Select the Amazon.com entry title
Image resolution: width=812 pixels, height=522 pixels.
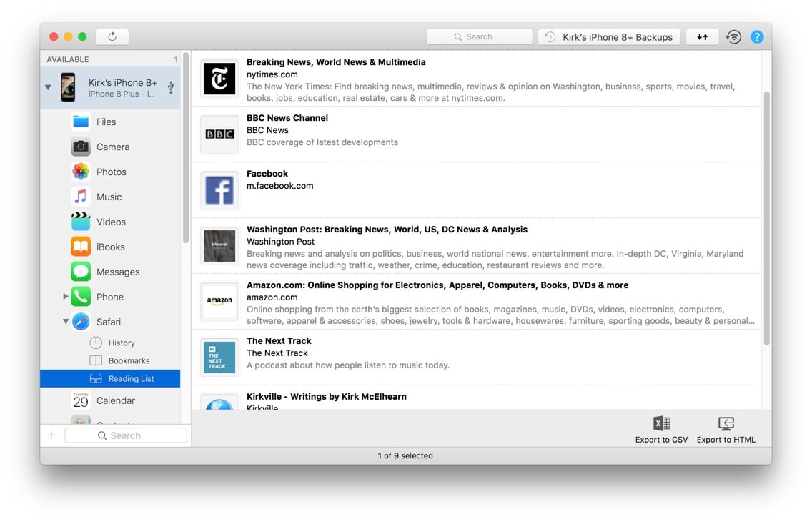click(437, 285)
